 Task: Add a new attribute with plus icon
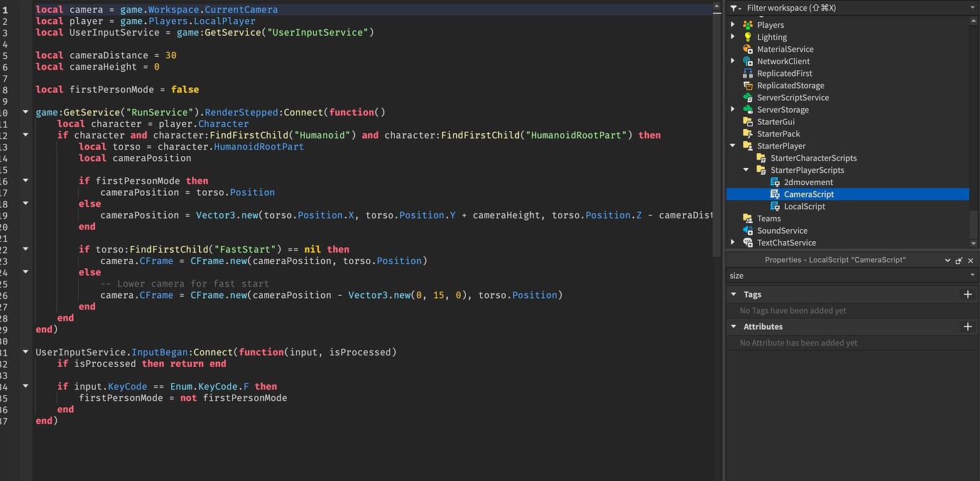pos(967,326)
